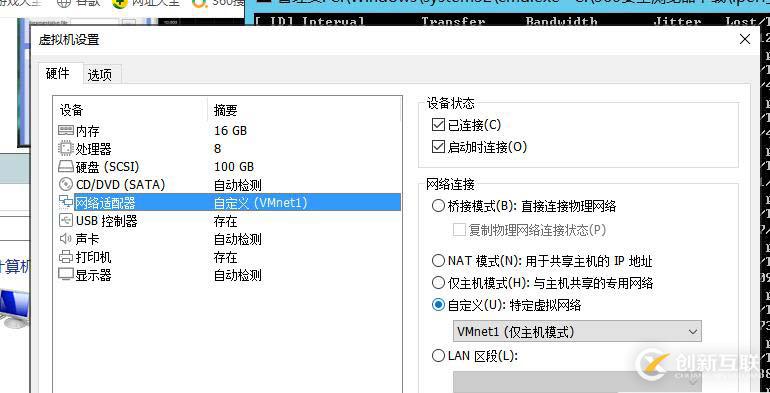Screen dimensions: 770x393
Task: Select the 处理器 device row label
Action: pos(93,149)
